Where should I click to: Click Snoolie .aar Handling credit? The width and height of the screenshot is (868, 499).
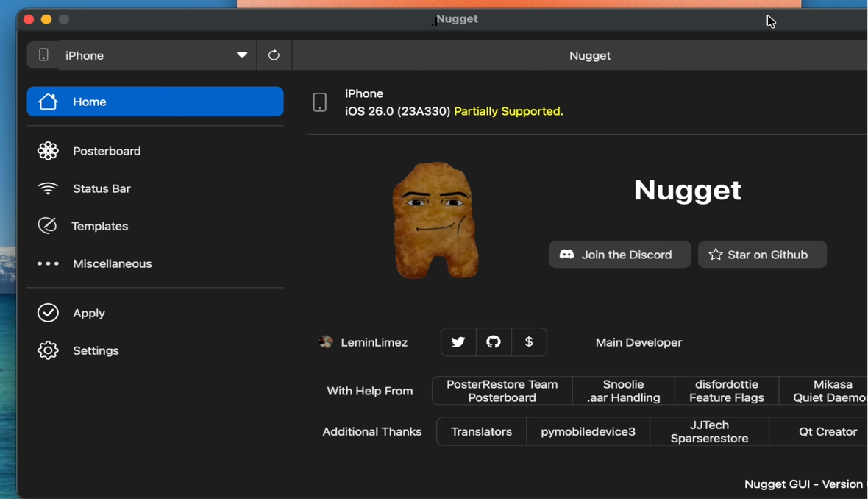[x=623, y=391]
